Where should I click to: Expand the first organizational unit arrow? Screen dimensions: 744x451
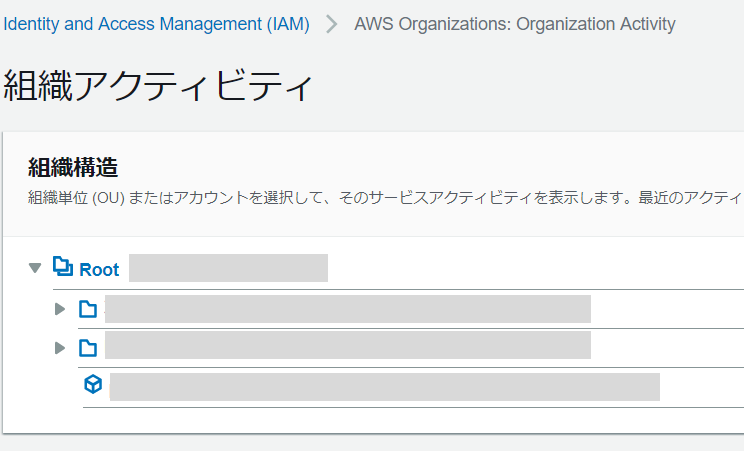[60, 309]
